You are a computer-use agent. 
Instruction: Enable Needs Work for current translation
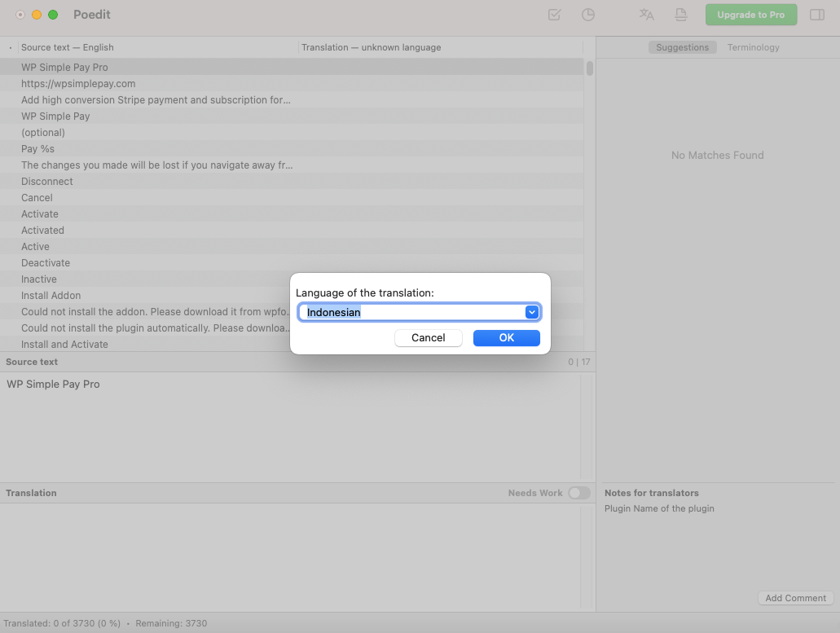pyautogui.click(x=579, y=493)
